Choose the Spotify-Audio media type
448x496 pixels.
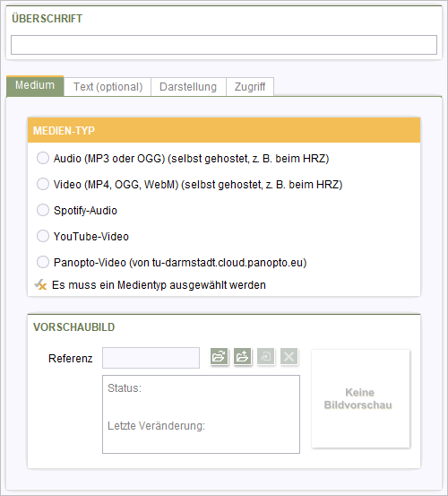43,210
